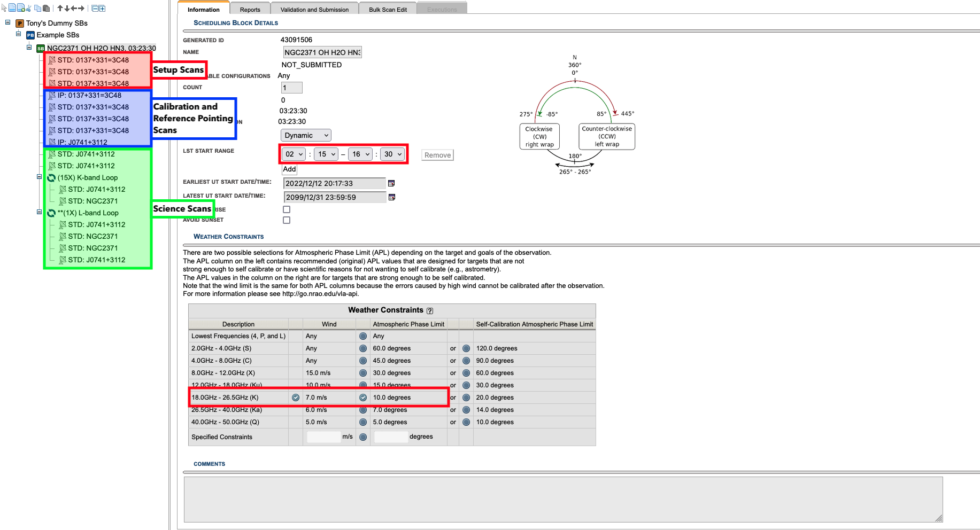Select 10.0 degrees Q-band self-calibration radio
980x530 pixels.
point(466,422)
